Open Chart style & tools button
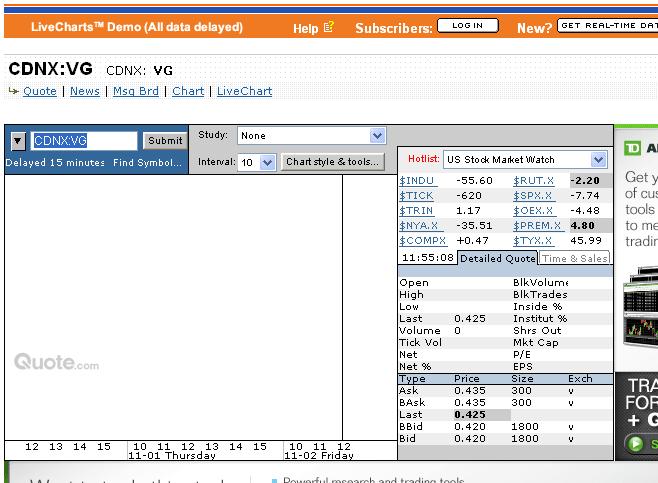Viewport: 658px width, 483px height. pyautogui.click(x=332, y=162)
